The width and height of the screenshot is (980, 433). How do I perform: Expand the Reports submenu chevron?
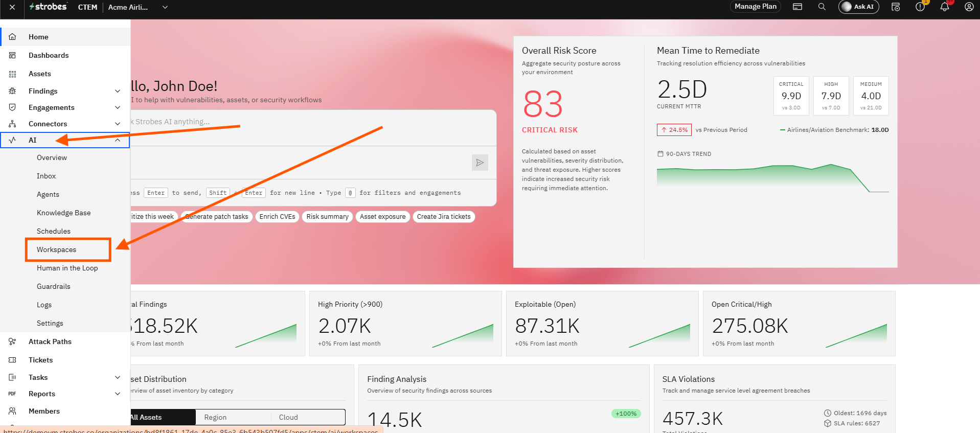pos(118,394)
